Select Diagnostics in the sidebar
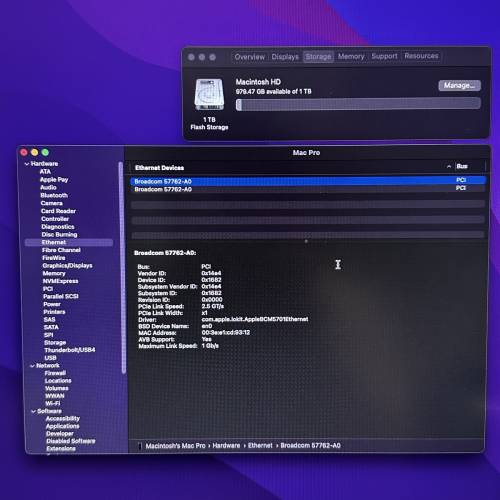The width and height of the screenshot is (500, 500). 58,227
